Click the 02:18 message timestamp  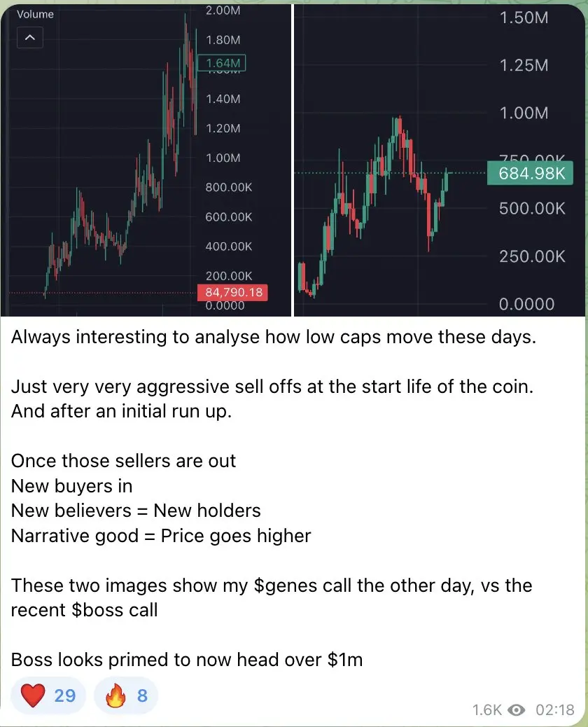pyautogui.click(x=554, y=710)
